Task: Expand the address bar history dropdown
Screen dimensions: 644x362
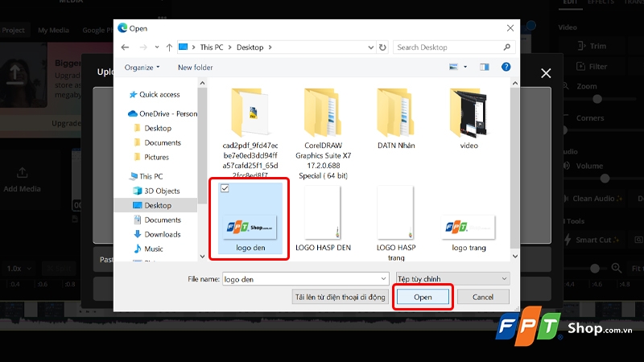Action: pyautogui.click(x=370, y=47)
